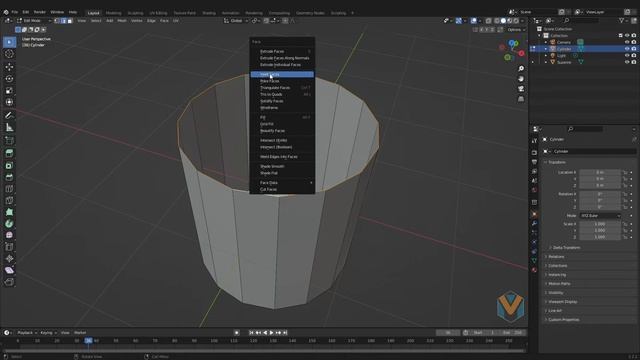Viewport: 640px width, 360px height.
Task: Open the Keying popover in timeline
Action: (x=48, y=333)
